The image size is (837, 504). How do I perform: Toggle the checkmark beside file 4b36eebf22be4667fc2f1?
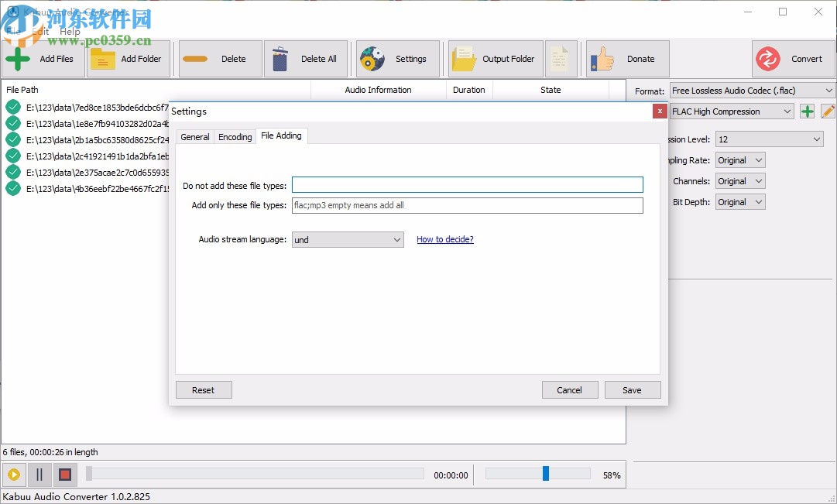12,188
